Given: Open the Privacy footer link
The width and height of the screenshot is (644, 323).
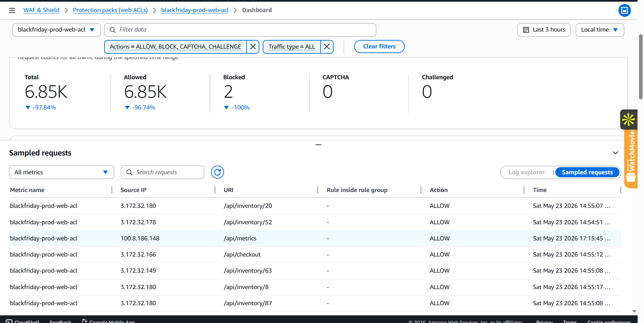Looking at the screenshot, I should (x=544, y=321).
